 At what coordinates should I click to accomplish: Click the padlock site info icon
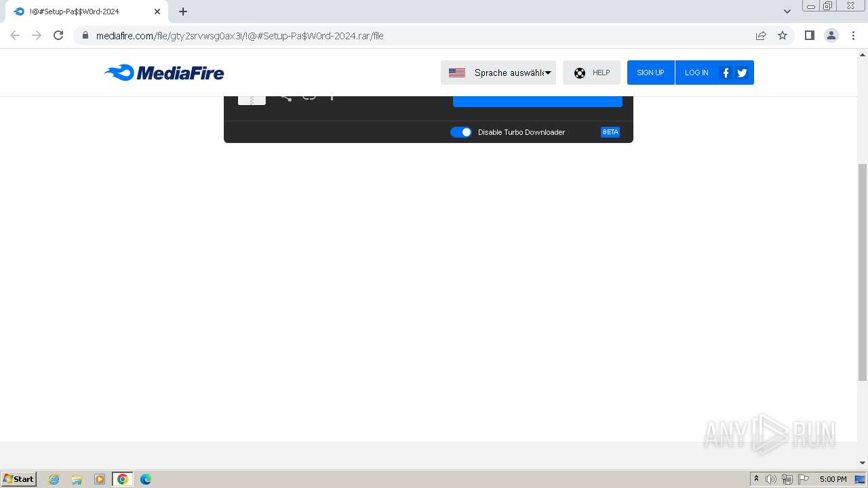tap(85, 35)
